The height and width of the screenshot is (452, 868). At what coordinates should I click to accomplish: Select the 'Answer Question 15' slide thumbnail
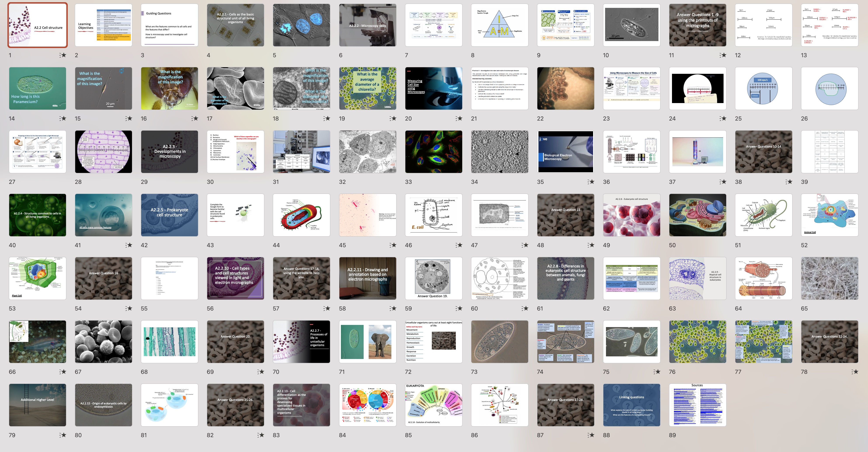566,215
